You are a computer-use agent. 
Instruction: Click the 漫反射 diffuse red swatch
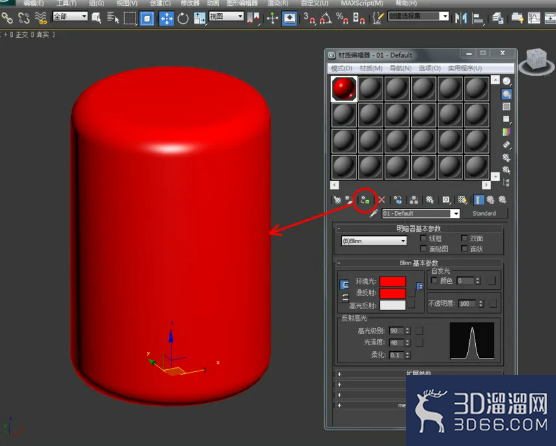pyautogui.click(x=393, y=294)
